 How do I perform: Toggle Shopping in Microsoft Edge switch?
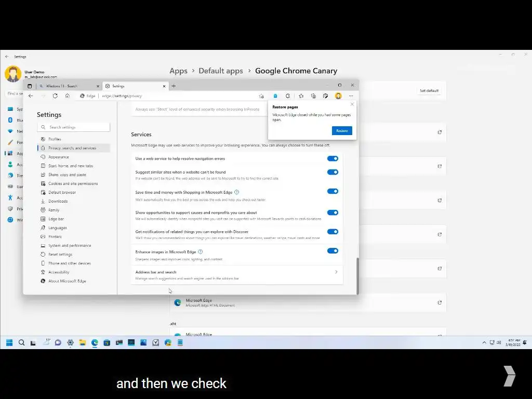tap(332, 191)
